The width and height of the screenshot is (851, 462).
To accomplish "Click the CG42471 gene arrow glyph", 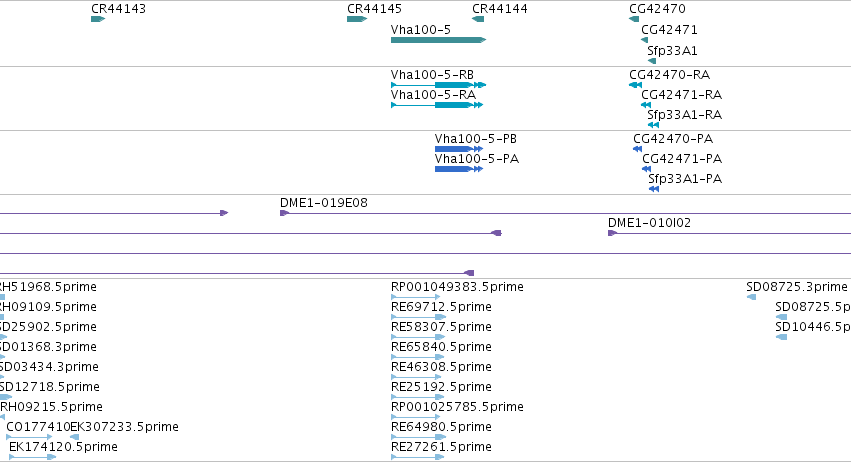I will tap(644, 40).
